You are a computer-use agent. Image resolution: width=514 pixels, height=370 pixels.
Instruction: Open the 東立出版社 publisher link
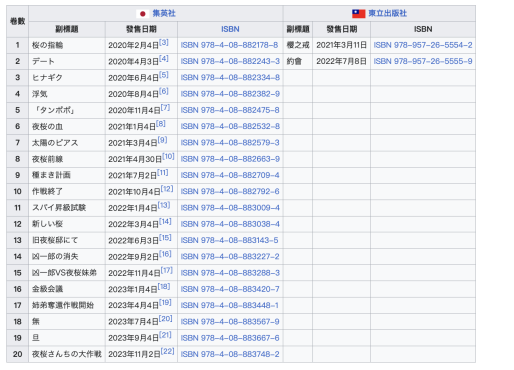click(x=387, y=13)
